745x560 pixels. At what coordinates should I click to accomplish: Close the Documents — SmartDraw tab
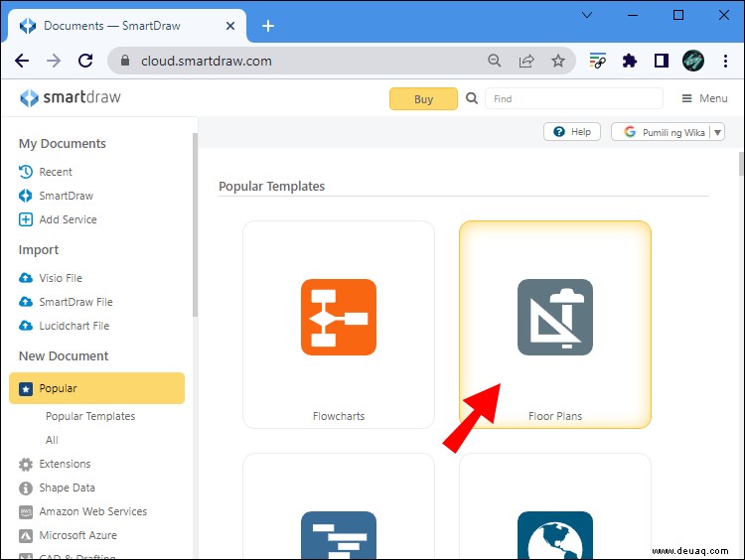(230, 26)
